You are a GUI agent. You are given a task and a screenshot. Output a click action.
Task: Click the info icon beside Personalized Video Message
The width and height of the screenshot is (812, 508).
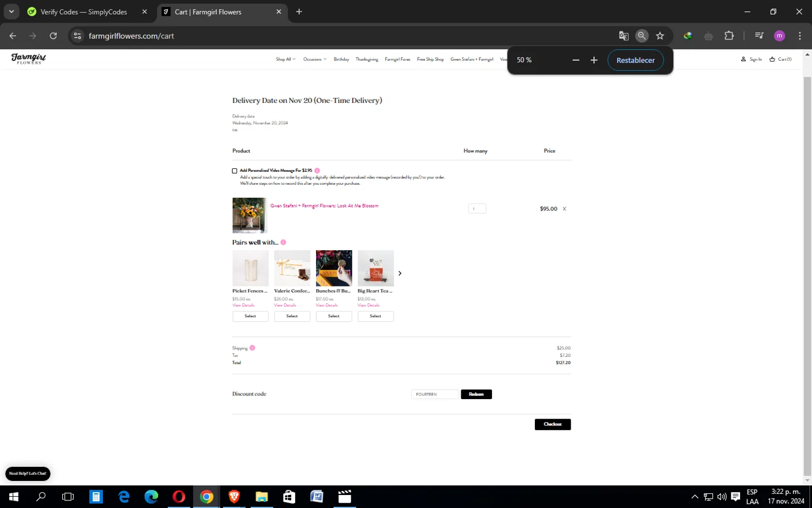[x=317, y=171]
